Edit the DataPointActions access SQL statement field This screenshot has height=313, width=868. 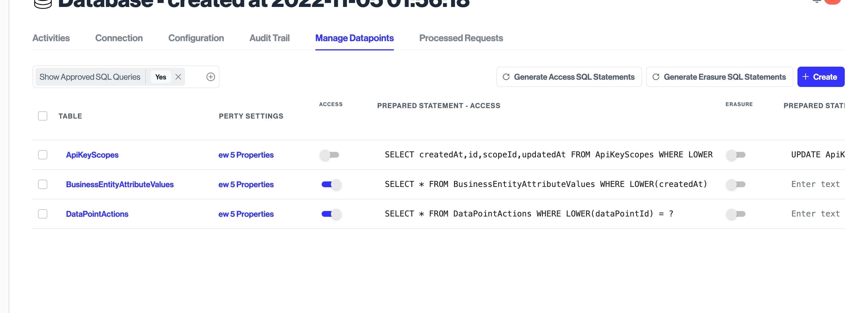529,214
